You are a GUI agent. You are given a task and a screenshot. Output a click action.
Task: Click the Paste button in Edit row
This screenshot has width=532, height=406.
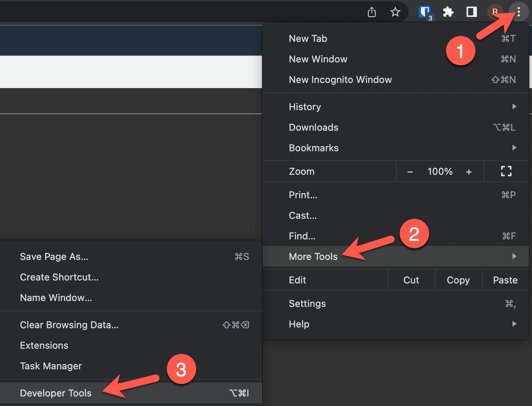click(x=505, y=280)
